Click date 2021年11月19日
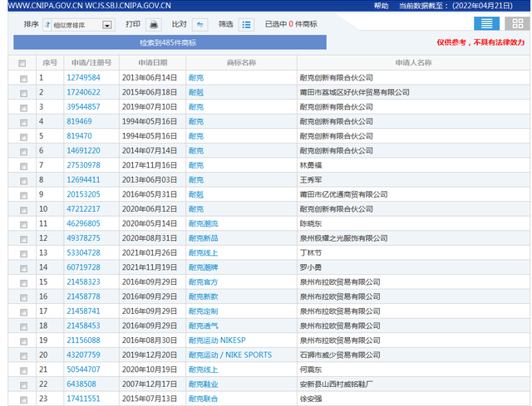 150,267
